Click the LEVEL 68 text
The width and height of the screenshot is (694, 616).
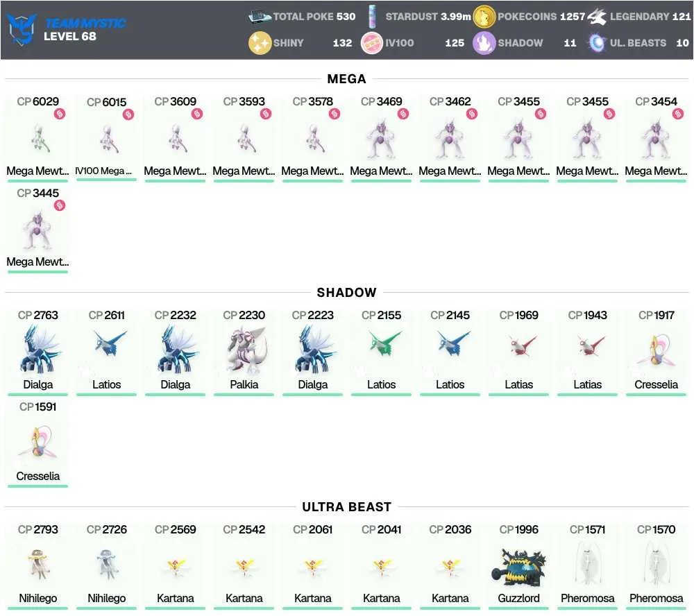[x=70, y=36]
